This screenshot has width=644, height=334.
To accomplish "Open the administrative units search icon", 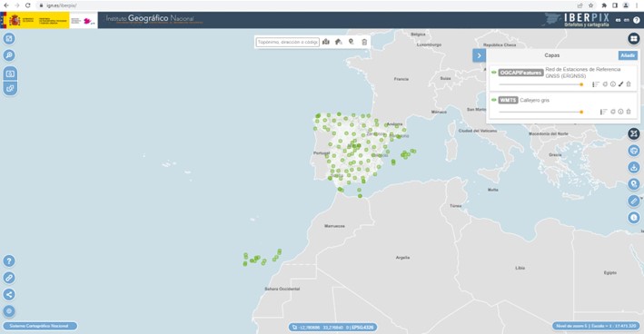I will click(x=326, y=42).
